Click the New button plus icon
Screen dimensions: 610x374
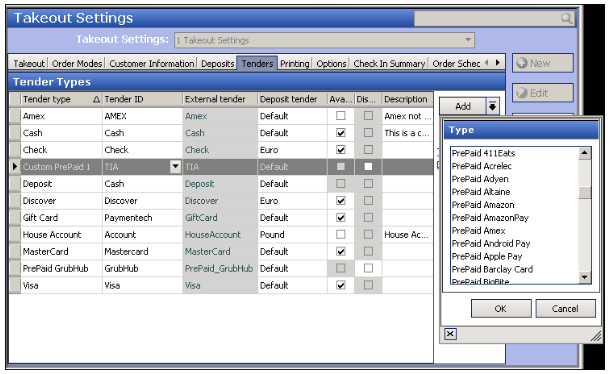(522, 63)
